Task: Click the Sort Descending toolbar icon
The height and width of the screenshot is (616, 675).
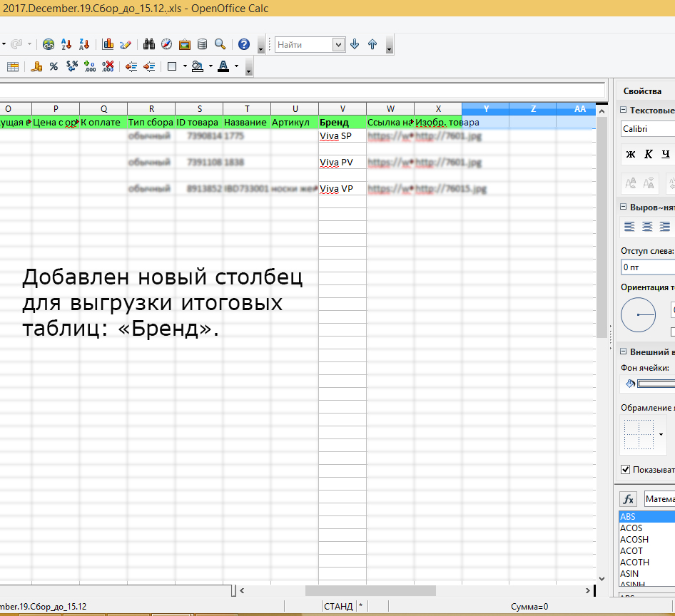Action: [85, 44]
